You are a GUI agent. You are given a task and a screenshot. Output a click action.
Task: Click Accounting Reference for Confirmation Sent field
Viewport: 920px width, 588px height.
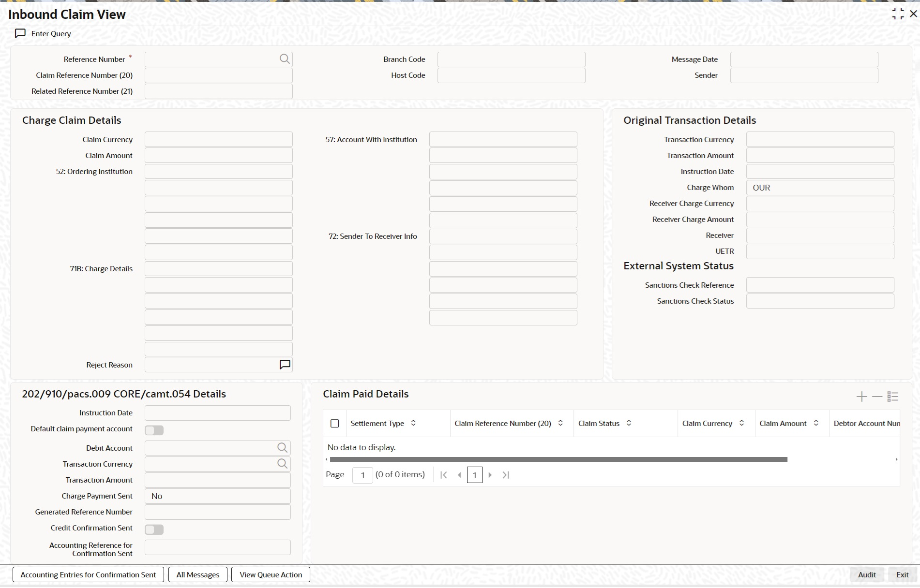tap(218, 547)
